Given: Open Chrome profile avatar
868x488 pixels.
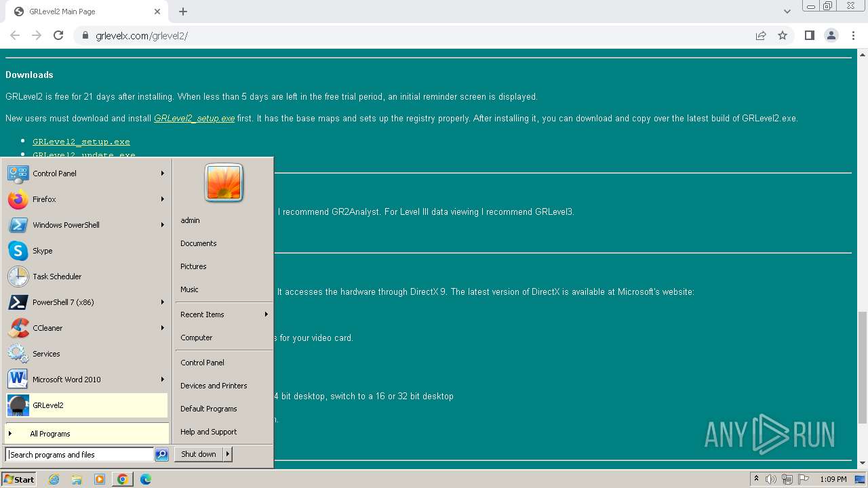Looking at the screenshot, I should coord(831,35).
